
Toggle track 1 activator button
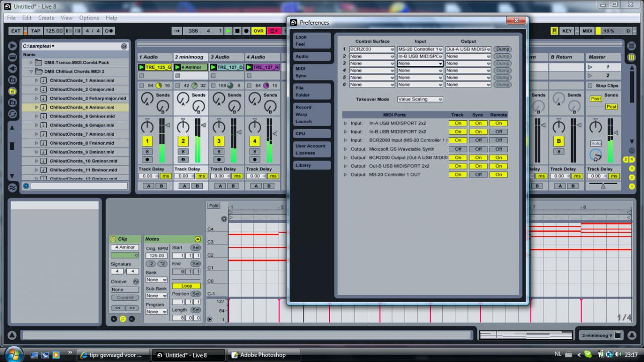(x=147, y=141)
